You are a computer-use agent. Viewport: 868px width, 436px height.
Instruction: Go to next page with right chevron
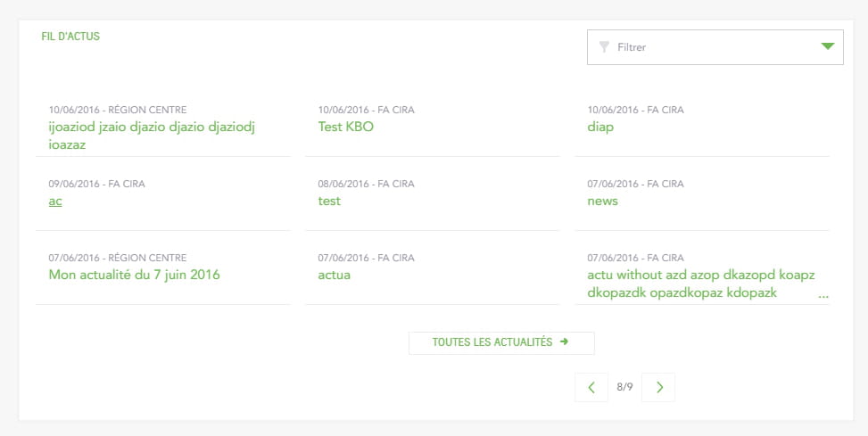(x=658, y=387)
